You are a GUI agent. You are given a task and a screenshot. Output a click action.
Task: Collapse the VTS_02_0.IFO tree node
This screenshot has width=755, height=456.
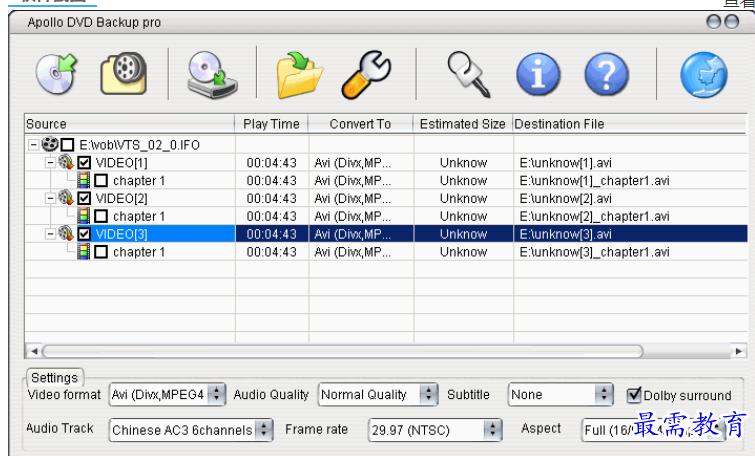click(33, 144)
